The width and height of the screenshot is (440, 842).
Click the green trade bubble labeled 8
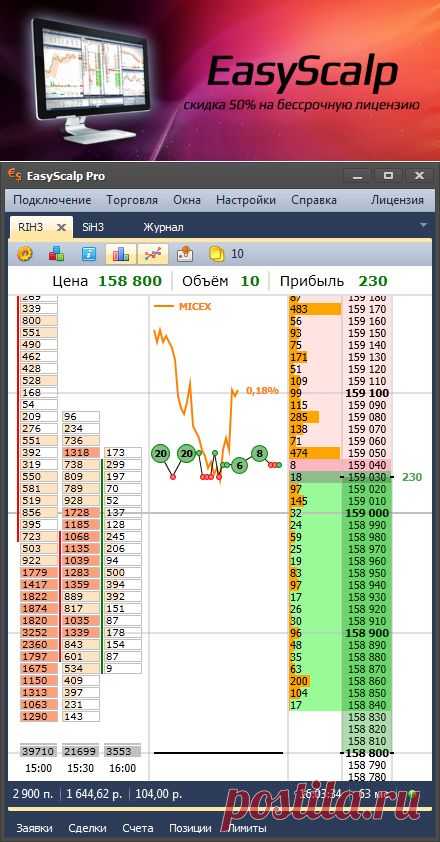click(x=259, y=453)
